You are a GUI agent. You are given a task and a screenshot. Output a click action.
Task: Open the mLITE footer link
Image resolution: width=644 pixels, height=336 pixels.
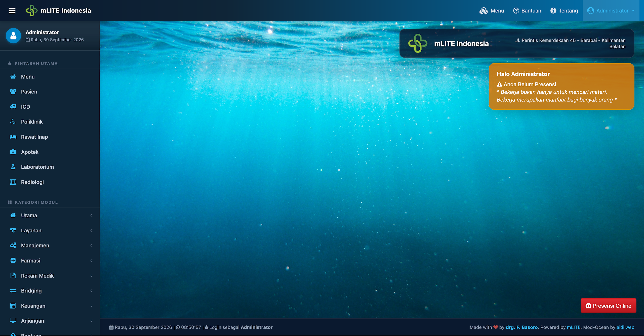point(574,327)
